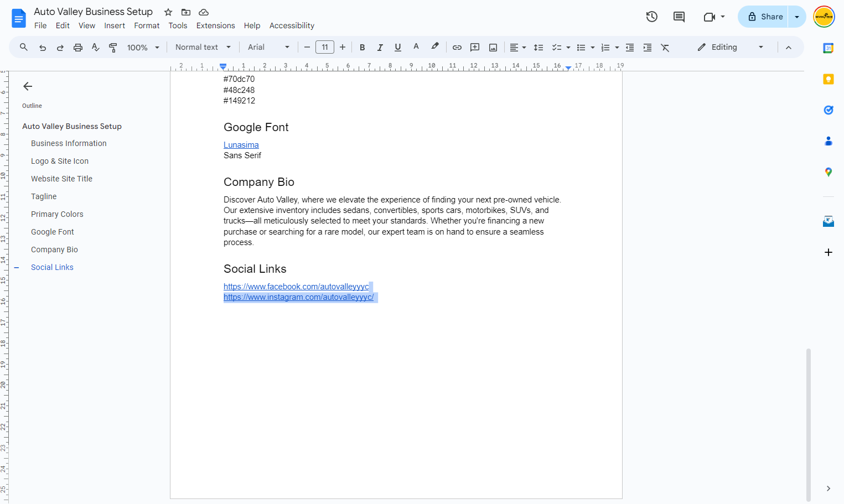Screen dimensions: 844x504
Task: Open line and paragraph spacing
Action: point(538,48)
